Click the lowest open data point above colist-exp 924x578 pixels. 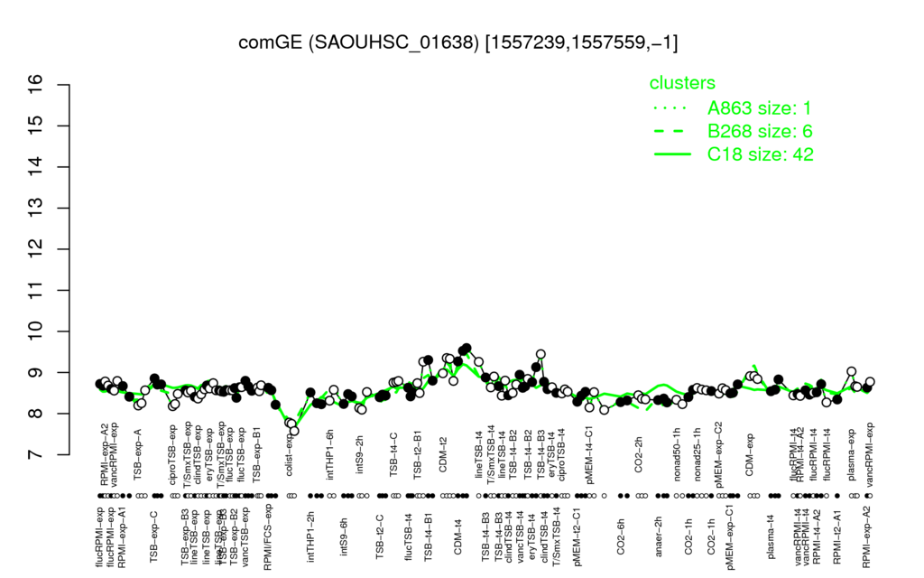coord(294,431)
